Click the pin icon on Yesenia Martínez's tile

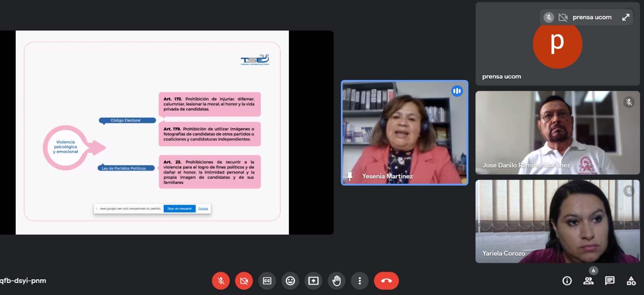coord(350,176)
